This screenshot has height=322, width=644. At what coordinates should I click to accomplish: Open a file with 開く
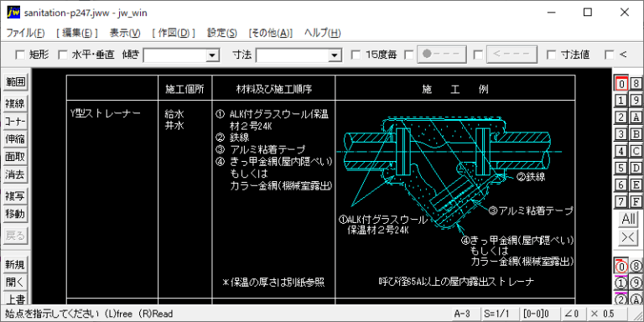(15, 283)
